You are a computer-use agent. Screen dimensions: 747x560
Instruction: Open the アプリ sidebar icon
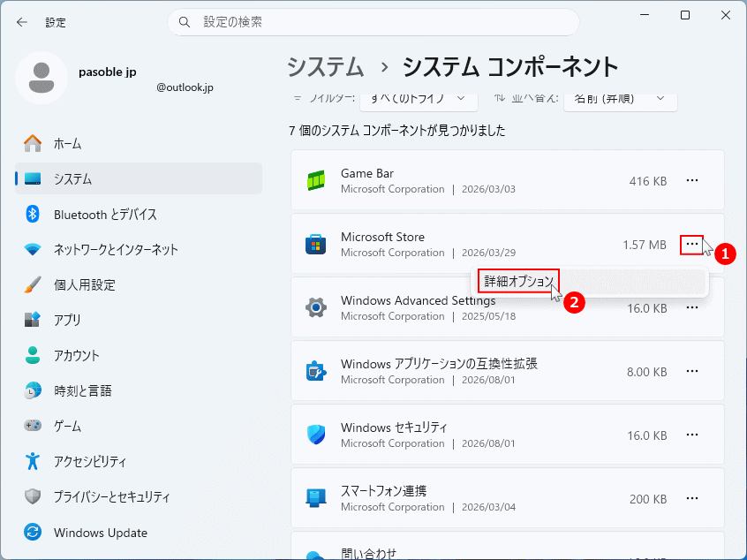point(33,320)
